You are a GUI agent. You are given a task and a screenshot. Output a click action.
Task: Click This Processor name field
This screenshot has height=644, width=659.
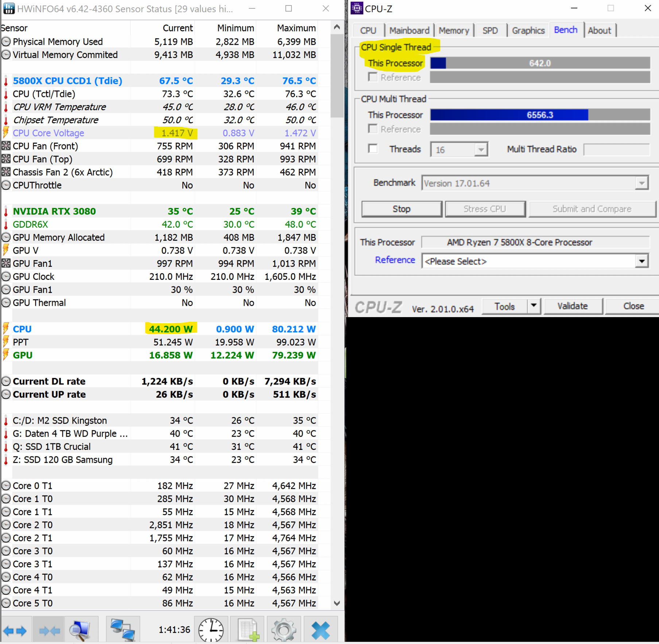pyautogui.click(x=535, y=242)
